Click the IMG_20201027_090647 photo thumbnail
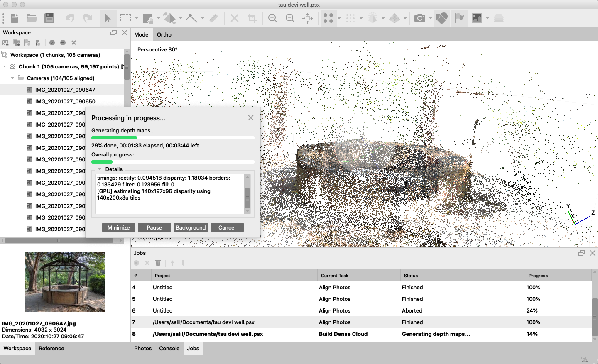The image size is (598, 364). pyautogui.click(x=64, y=282)
